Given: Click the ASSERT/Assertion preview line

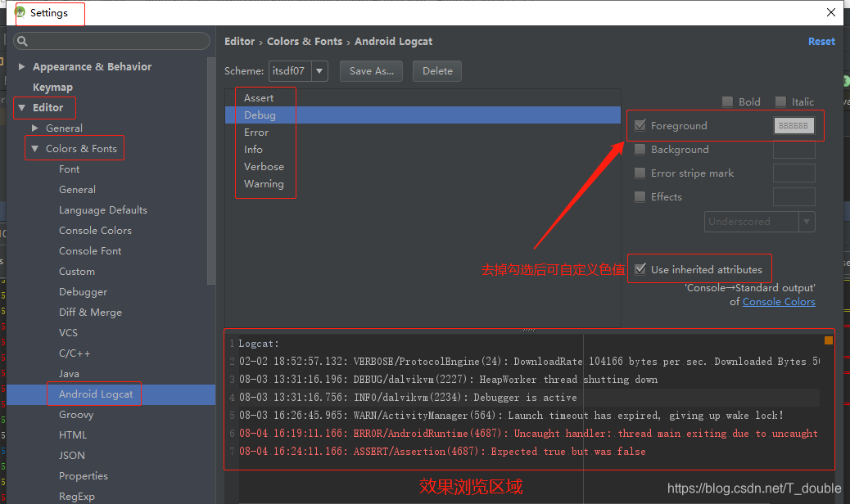Looking at the screenshot, I should click(x=442, y=451).
